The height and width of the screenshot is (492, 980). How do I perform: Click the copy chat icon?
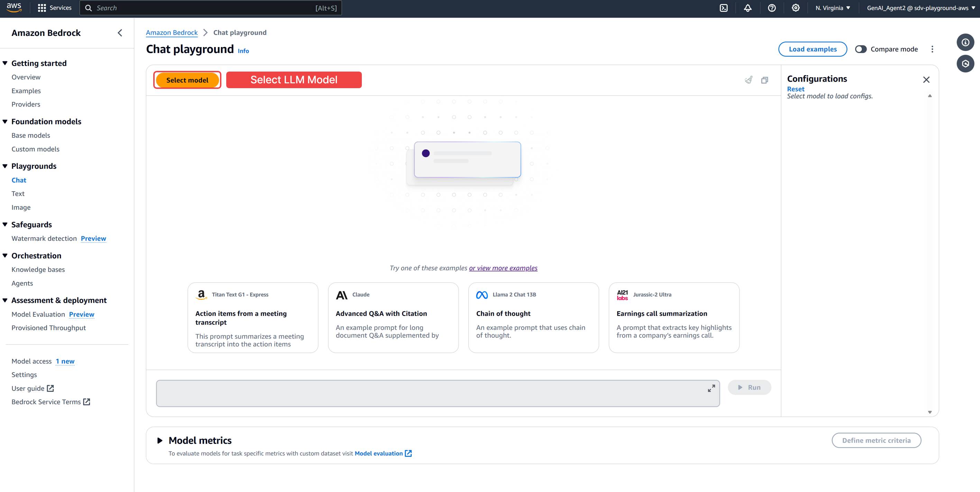pos(765,80)
